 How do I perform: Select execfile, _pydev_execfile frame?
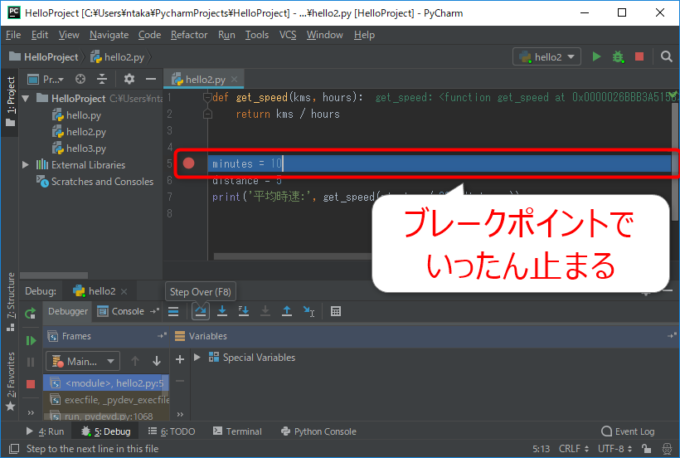(106, 400)
